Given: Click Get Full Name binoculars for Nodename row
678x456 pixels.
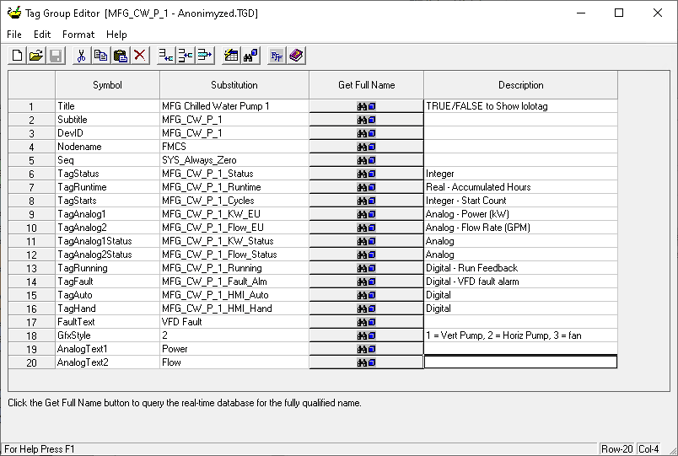Looking at the screenshot, I should click(366, 147).
